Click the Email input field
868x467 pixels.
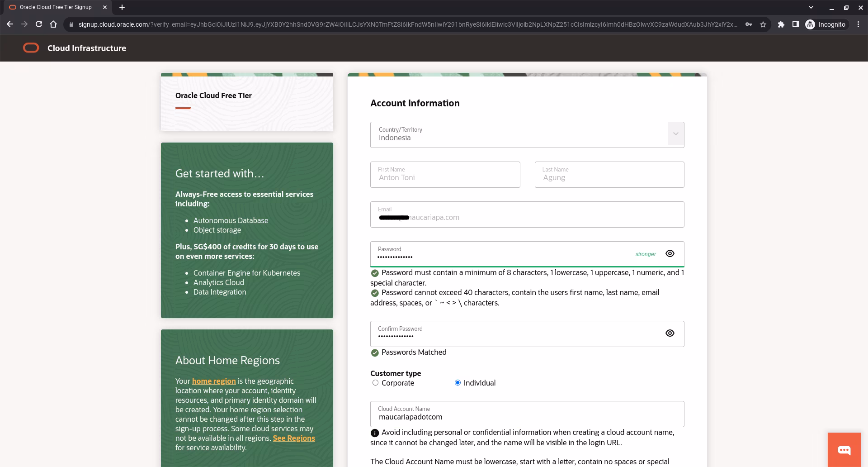coord(527,214)
